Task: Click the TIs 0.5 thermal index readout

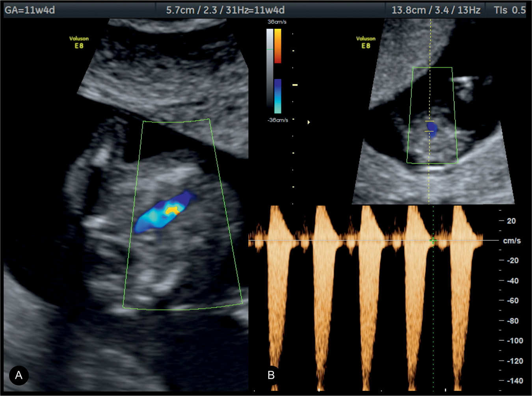Action: point(509,10)
